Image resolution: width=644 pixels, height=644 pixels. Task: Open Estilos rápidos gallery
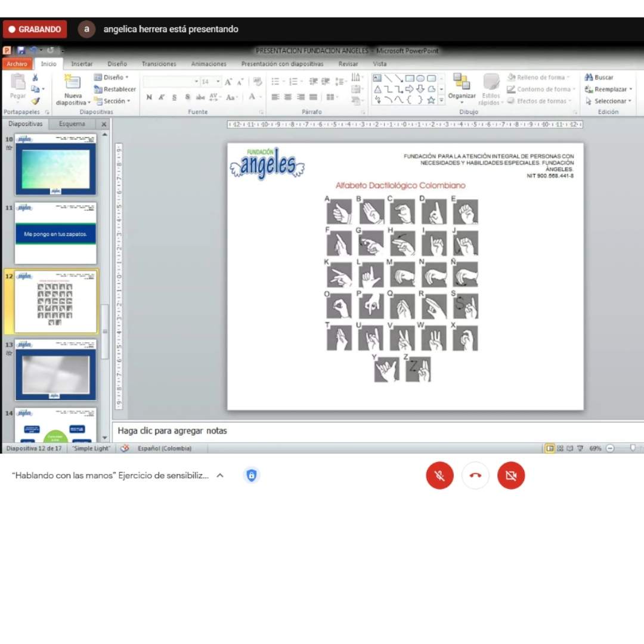tap(491, 90)
